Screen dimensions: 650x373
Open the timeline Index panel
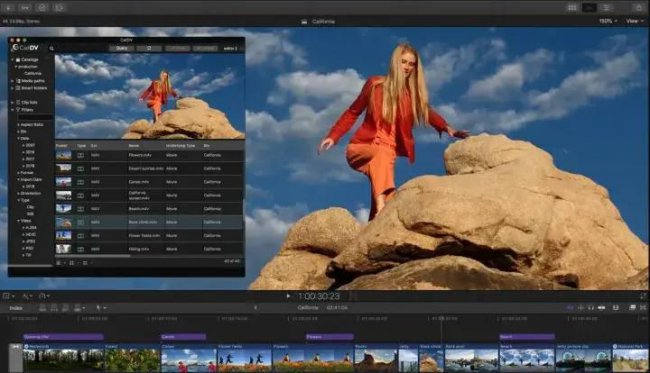(16, 308)
